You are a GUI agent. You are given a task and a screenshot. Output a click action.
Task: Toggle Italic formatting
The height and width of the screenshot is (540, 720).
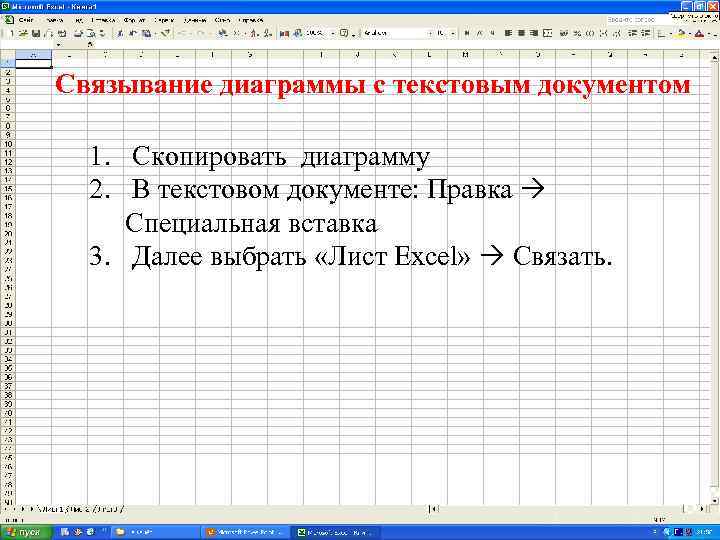coord(479,33)
